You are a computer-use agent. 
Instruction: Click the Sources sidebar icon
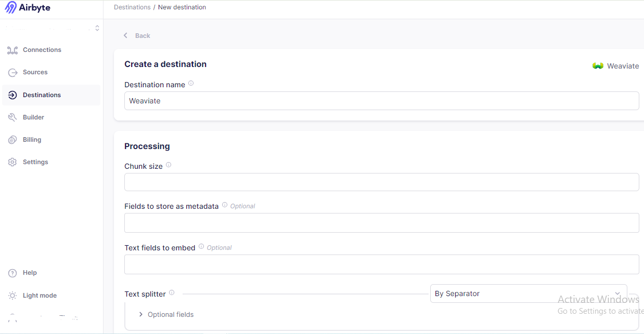click(x=12, y=73)
